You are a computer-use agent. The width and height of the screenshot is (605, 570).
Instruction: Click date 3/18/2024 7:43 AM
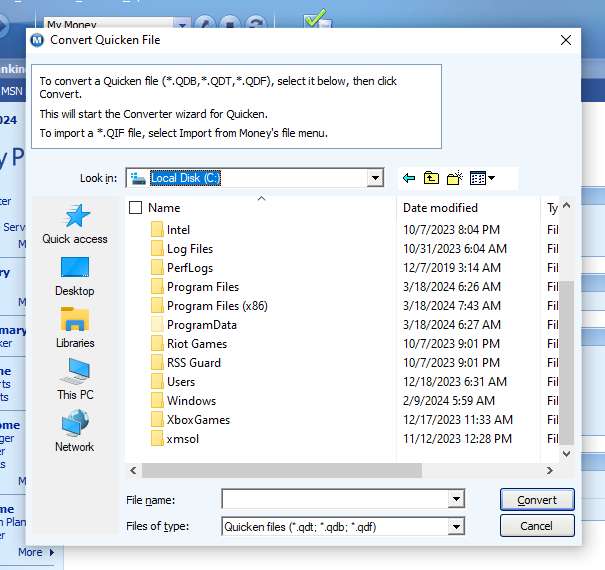coord(451,306)
